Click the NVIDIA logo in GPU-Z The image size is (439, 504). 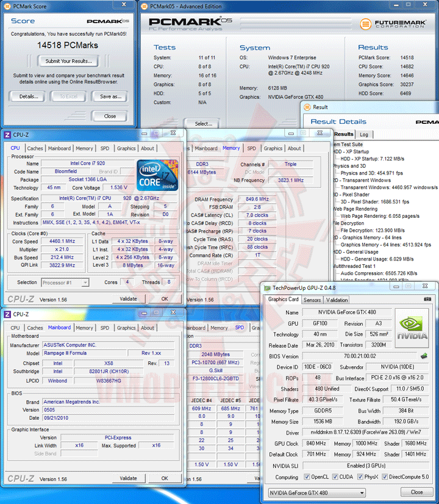coord(412,328)
